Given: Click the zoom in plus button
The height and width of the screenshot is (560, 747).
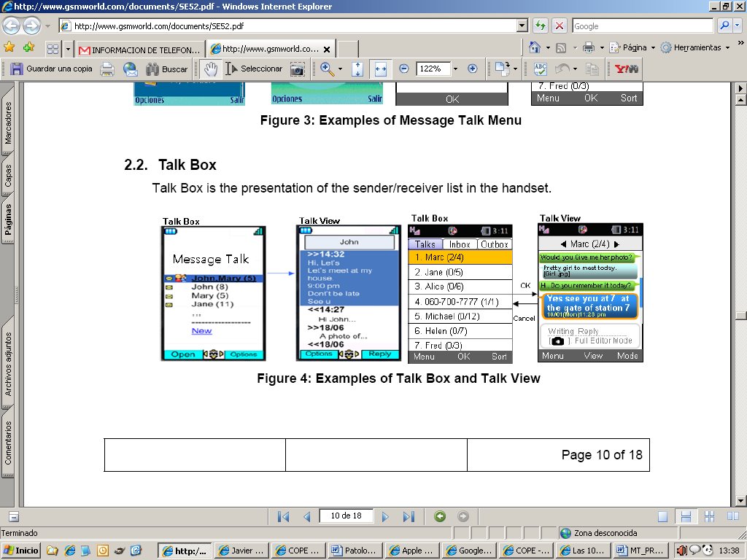Looking at the screenshot, I should point(472,69).
